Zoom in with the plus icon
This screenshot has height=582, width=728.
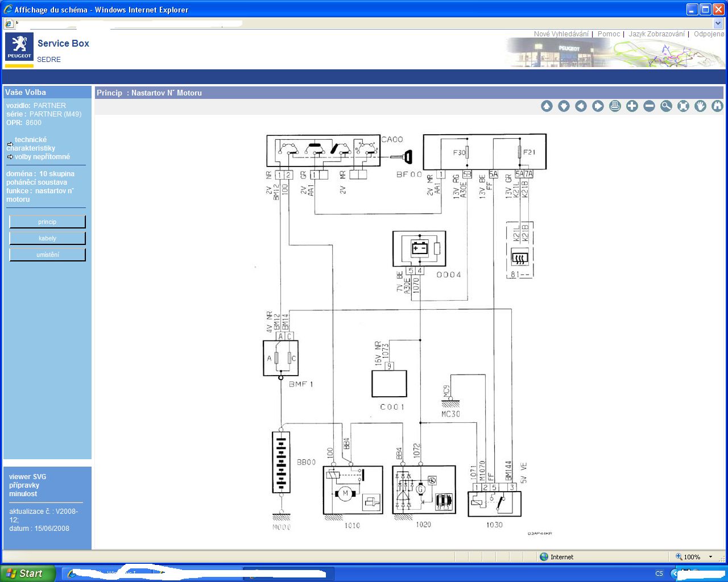[632, 106]
